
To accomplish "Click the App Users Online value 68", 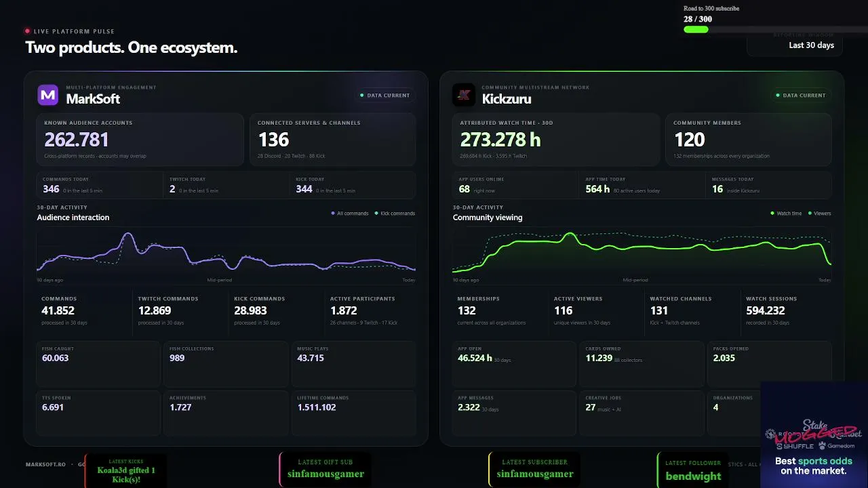I will pyautogui.click(x=465, y=189).
